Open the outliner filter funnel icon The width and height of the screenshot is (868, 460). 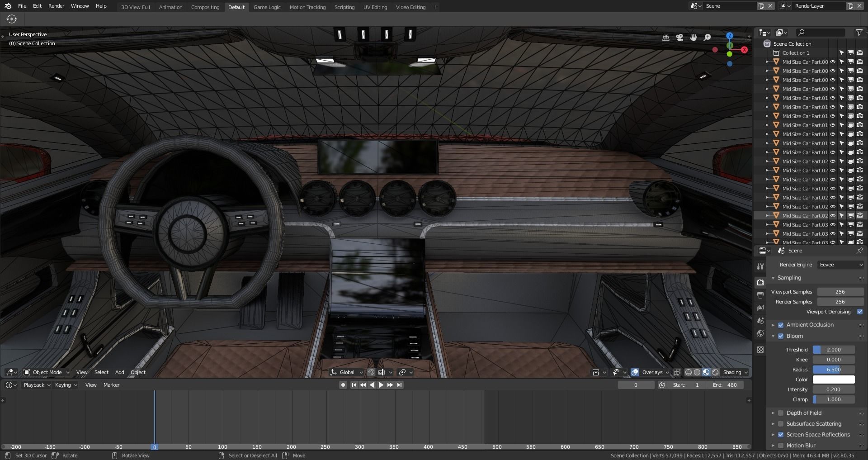[x=859, y=32]
